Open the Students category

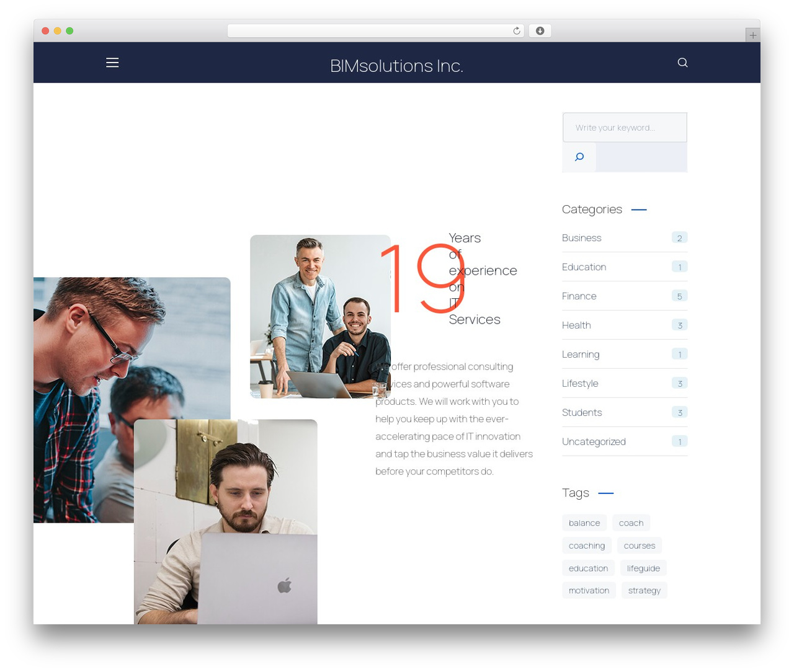(582, 413)
